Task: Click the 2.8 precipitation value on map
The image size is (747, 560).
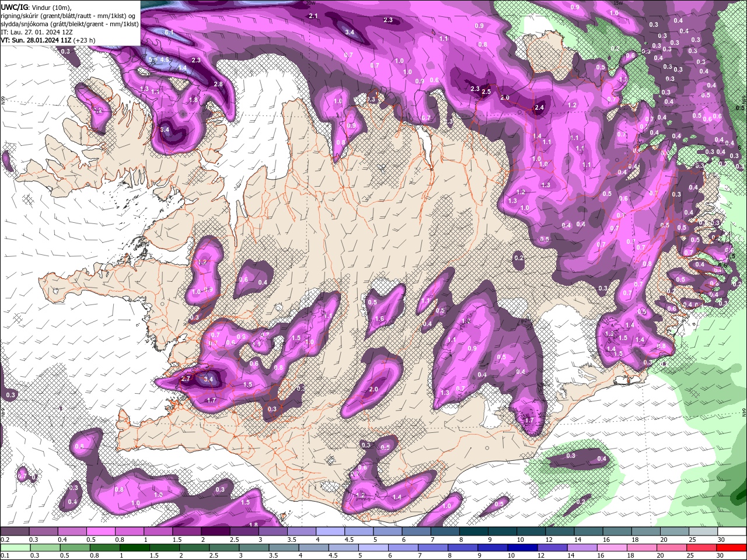Action: [218, 85]
